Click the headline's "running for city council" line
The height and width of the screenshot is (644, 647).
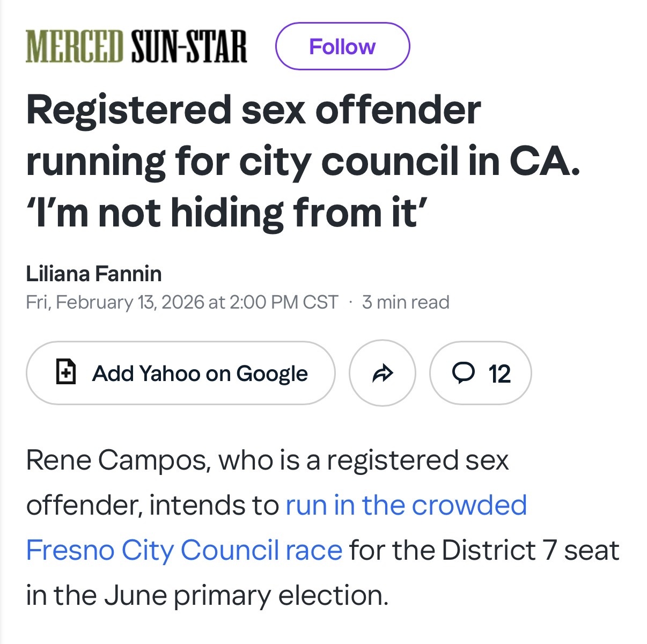click(x=303, y=161)
